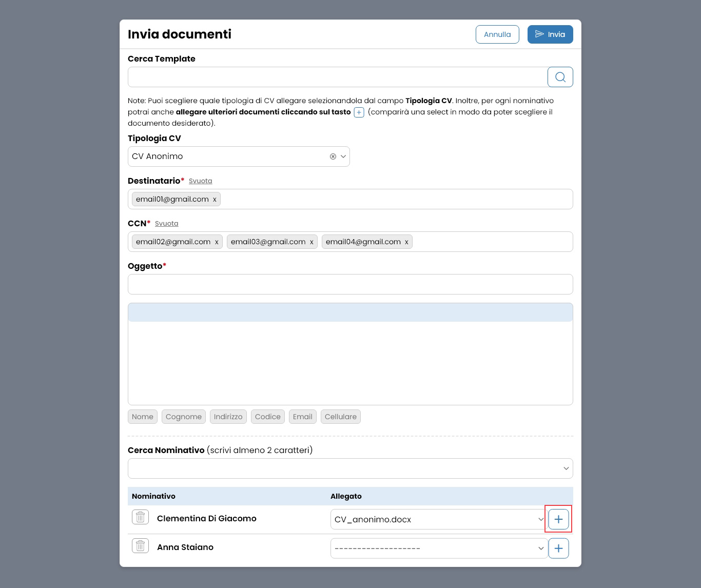Remove email01@gmail.com from Destinatario

[215, 200]
